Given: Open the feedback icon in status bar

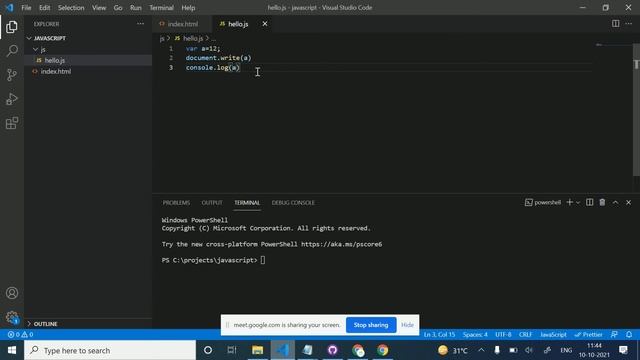Looking at the screenshot, I should (614, 334).
